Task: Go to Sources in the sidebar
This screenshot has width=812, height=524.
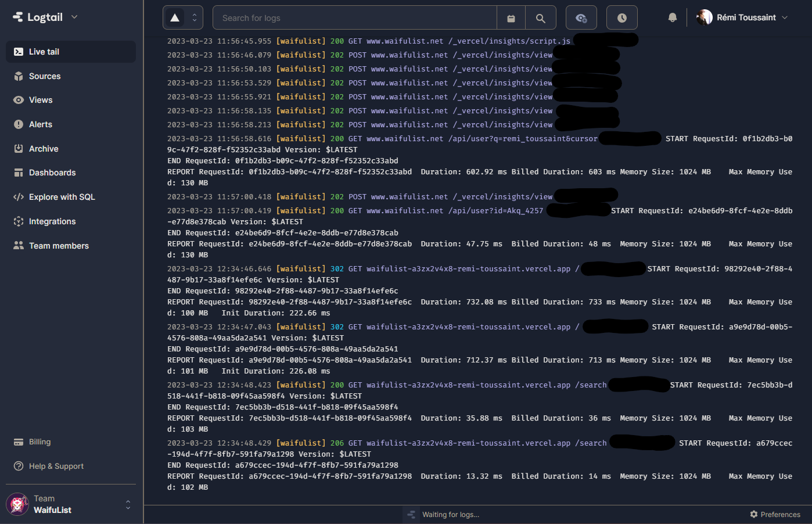Action: 71,76
